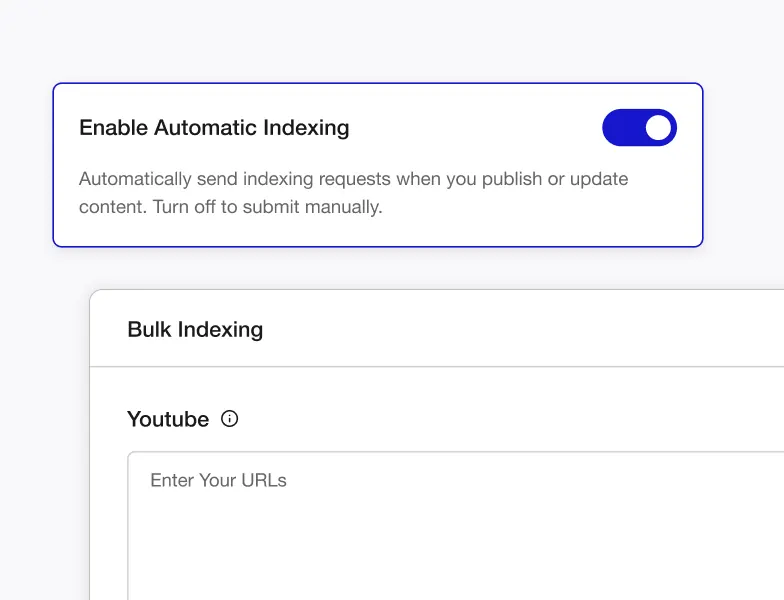The height and width of the screenshot is (600, 784).
Task: Focus the Enter Your URLs text area
Action: 456,526
